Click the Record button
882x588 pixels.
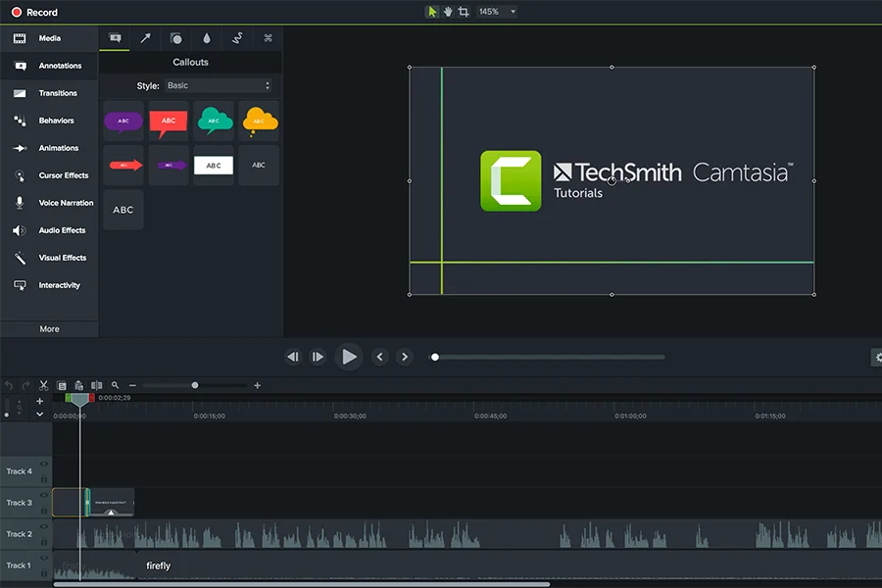click(x=34, y=13)
